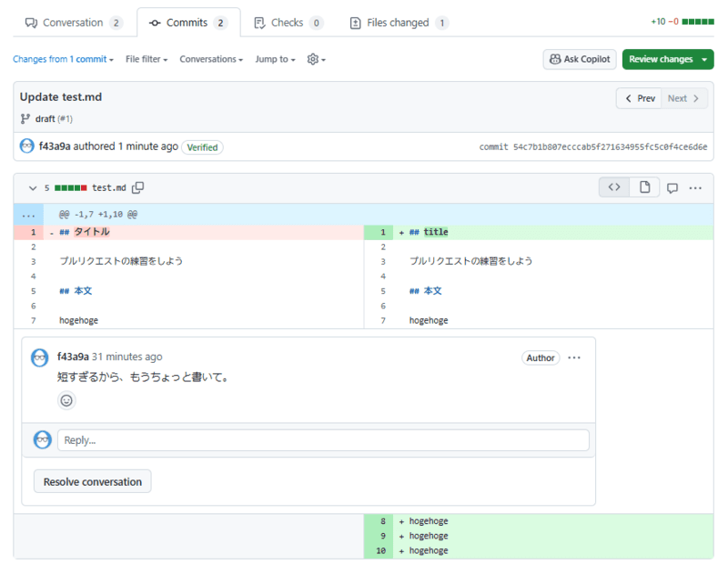Expand the Conversations dropdown

coord(211,59)
